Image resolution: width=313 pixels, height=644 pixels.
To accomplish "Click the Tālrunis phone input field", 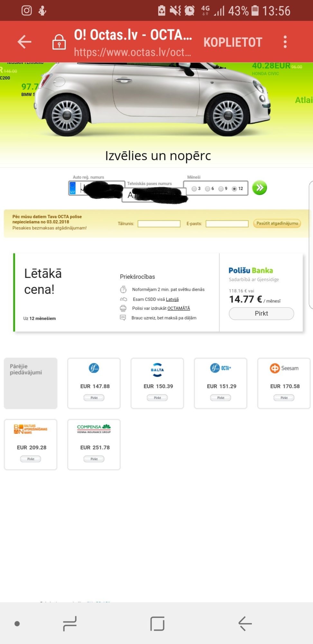I will 159,223.
